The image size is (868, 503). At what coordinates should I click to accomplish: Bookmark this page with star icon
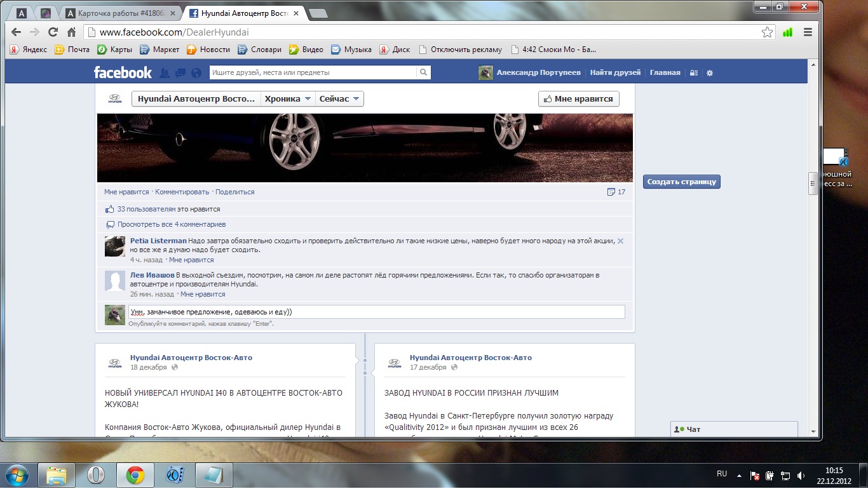click(x=768, y=32)
